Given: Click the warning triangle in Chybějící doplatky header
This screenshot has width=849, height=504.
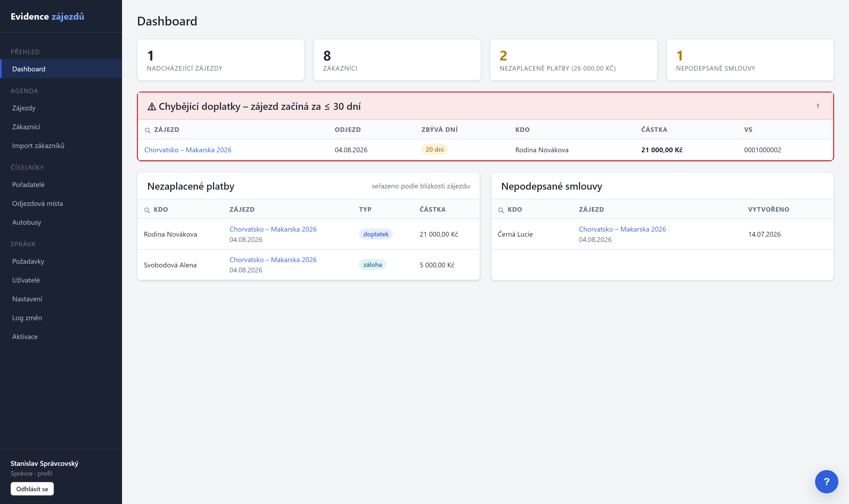Looking at the screenshot, I should [152, 107].
